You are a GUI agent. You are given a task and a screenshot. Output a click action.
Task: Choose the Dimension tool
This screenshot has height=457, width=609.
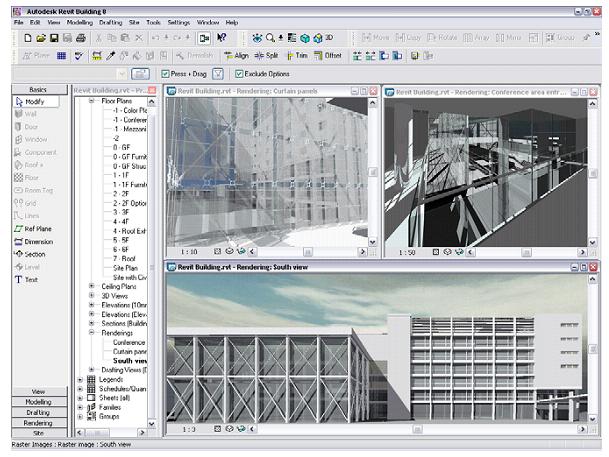click(32, 241)
